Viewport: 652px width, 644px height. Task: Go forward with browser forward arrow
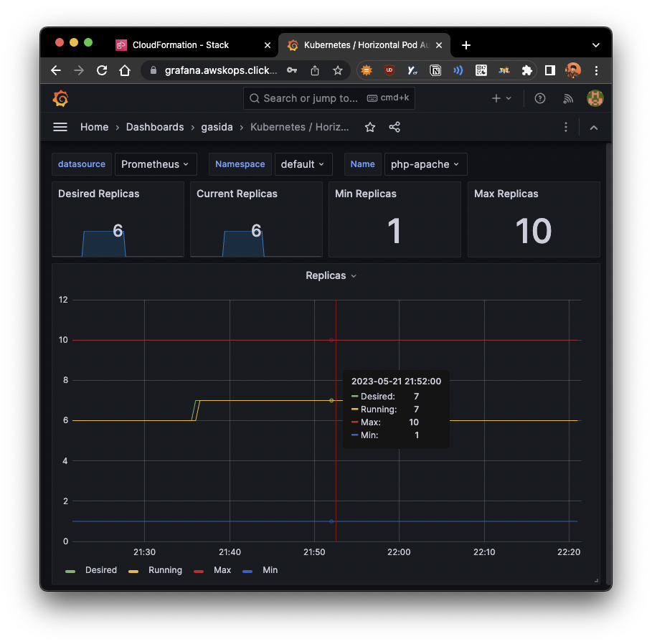79,70
